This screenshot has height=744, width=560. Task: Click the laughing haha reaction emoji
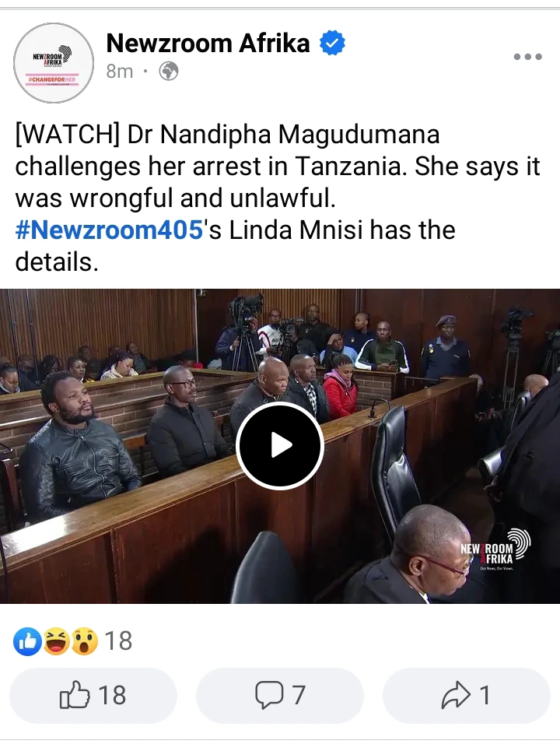57,641
